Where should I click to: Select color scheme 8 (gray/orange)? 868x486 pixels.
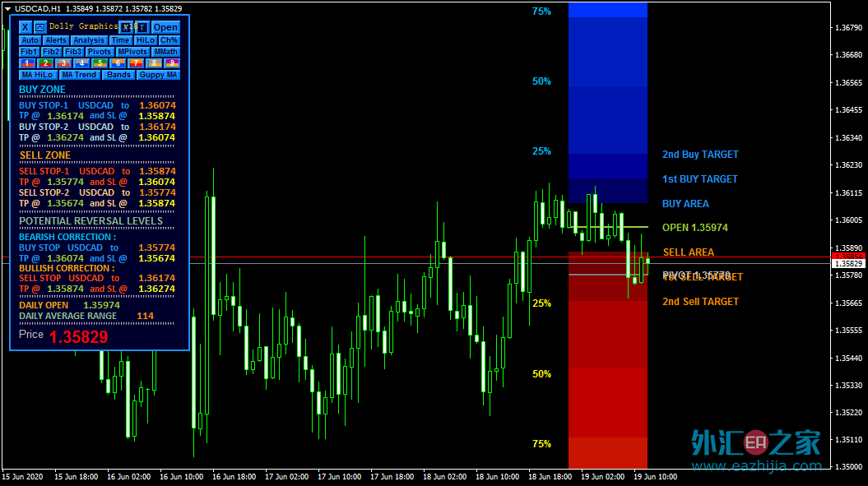click(x=154, y=63)
